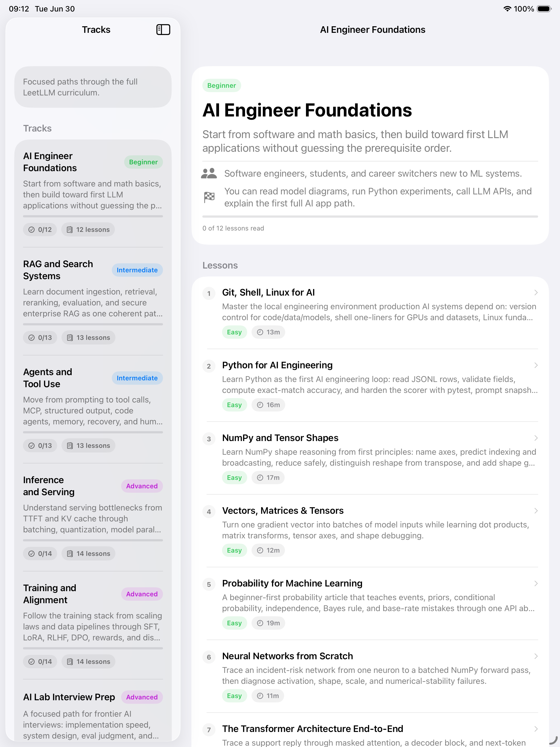
Task: Click the 19m clock badge on Probability lesson
Action: 268,623
